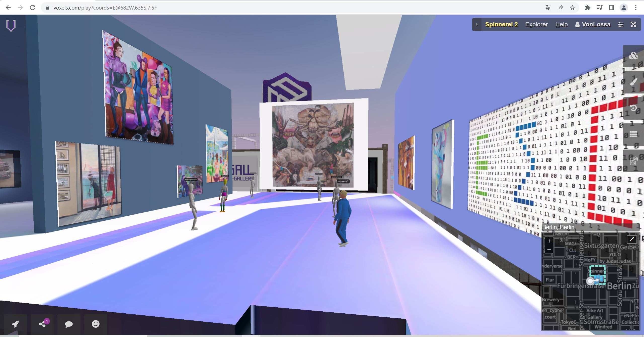Select the paintbrush tool in the side panel

pyautogui.click(x=633, y=82)
